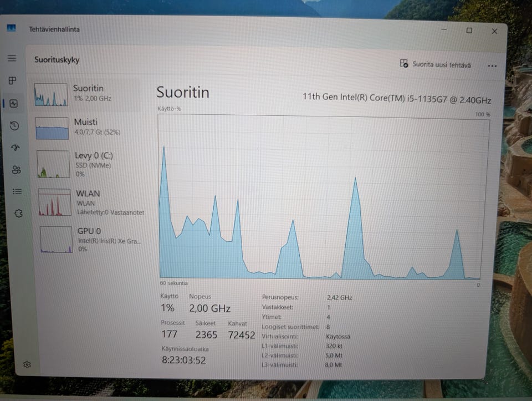Click the Loogiset suorittimet label

tap(290, 327)
